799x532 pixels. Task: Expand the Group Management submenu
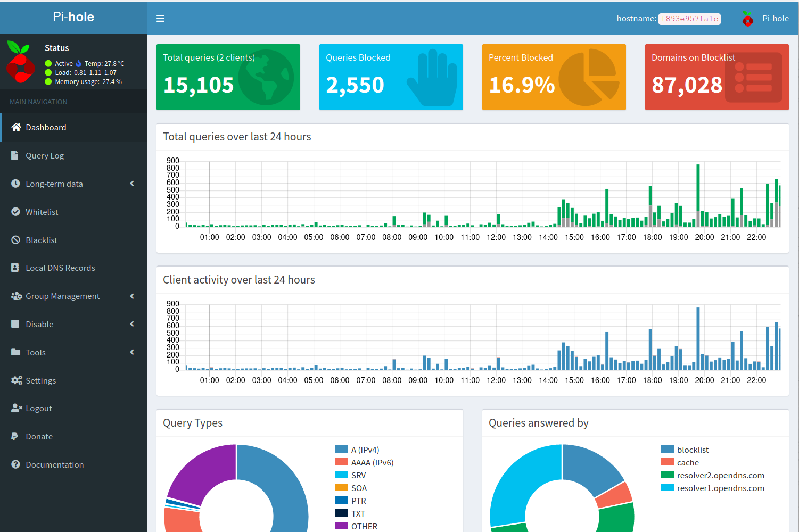tap(132, 296)
